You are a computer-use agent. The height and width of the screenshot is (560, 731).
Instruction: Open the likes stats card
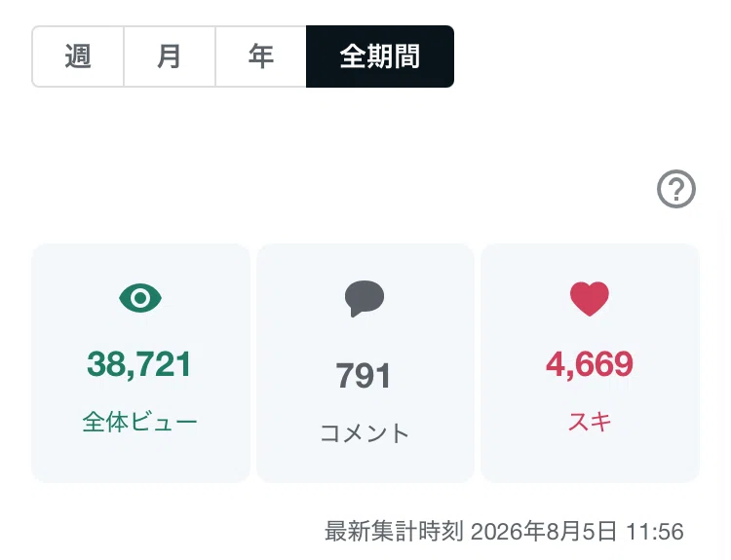tap(590, 363)
